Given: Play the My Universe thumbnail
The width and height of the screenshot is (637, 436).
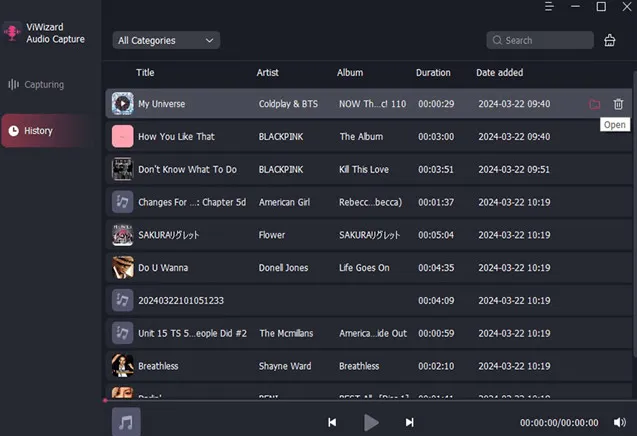Looking at the screenshot, I should click(122, 104).
